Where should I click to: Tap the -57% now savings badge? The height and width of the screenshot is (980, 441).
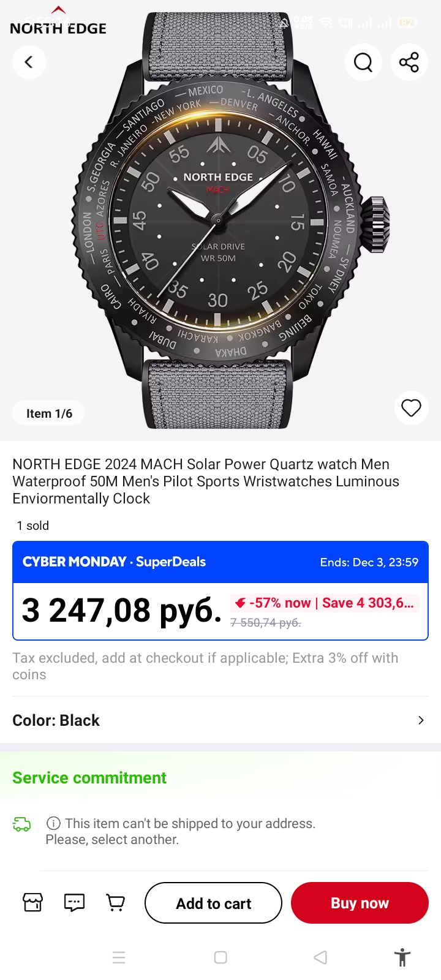[x=325, y=603]
